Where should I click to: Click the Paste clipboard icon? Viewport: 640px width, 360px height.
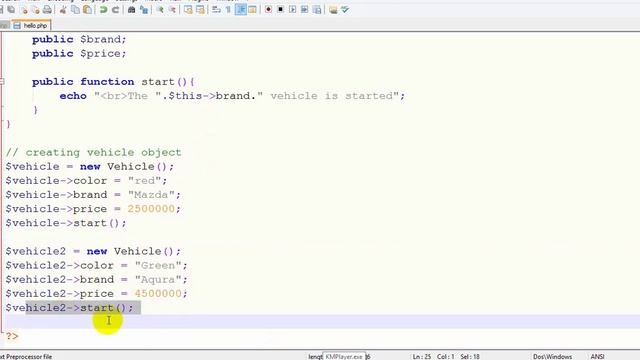pyautogui.click(x=87, y=9)
